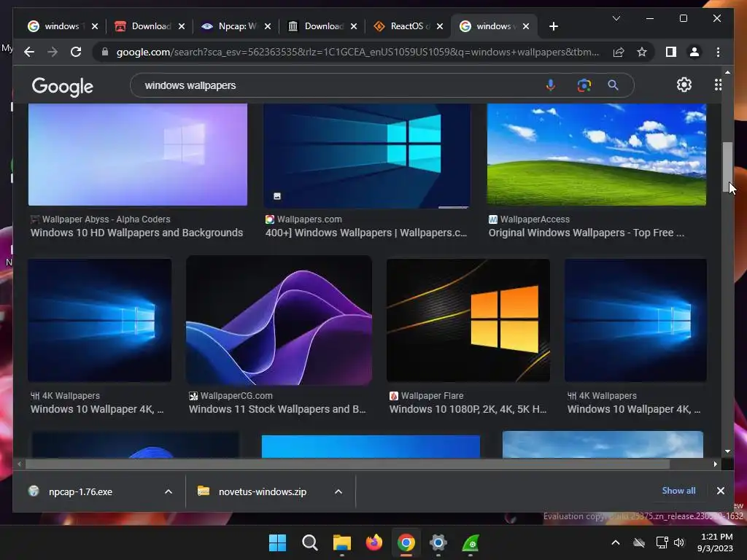View site info padlock icon
The height and width of the screenshot is (560, 747).
(105, 52)
